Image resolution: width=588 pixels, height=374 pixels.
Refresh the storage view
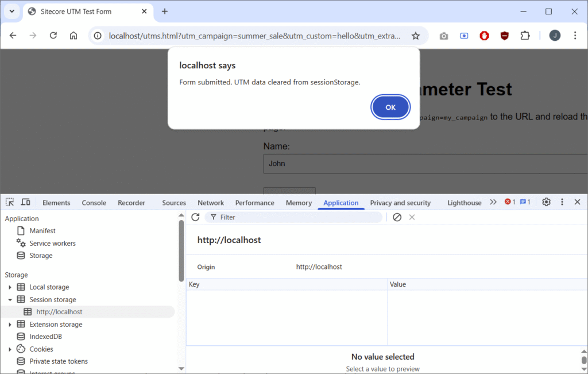tap(195, 217)
